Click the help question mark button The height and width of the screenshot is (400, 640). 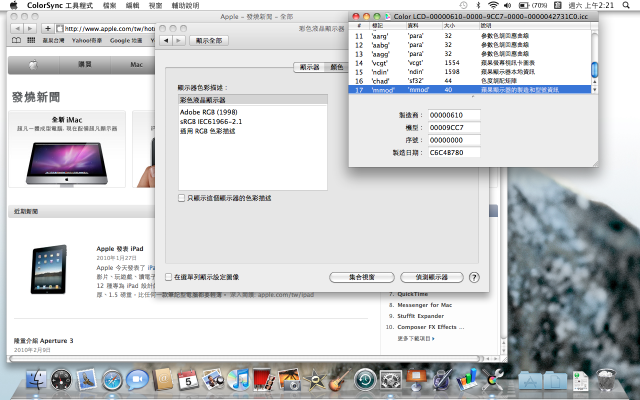(473, 277)
